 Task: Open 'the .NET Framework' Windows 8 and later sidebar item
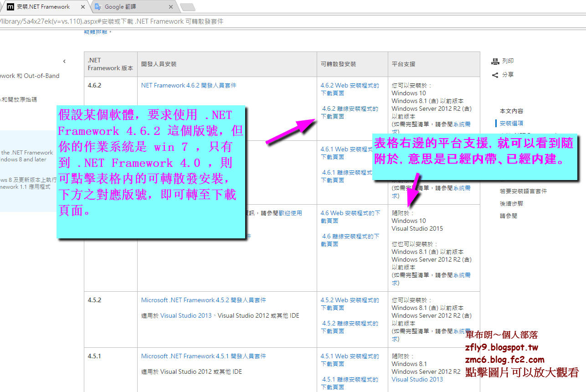(26, 156)
